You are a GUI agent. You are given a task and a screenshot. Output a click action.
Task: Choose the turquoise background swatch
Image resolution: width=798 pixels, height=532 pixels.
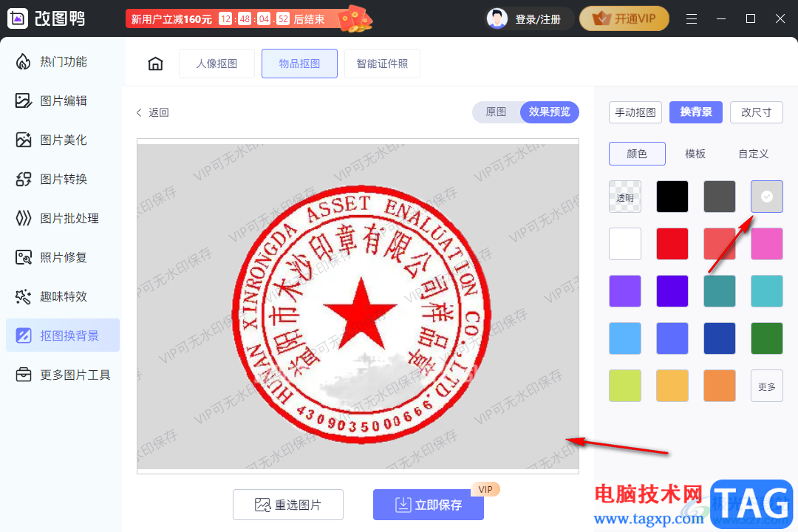point(767,291)
